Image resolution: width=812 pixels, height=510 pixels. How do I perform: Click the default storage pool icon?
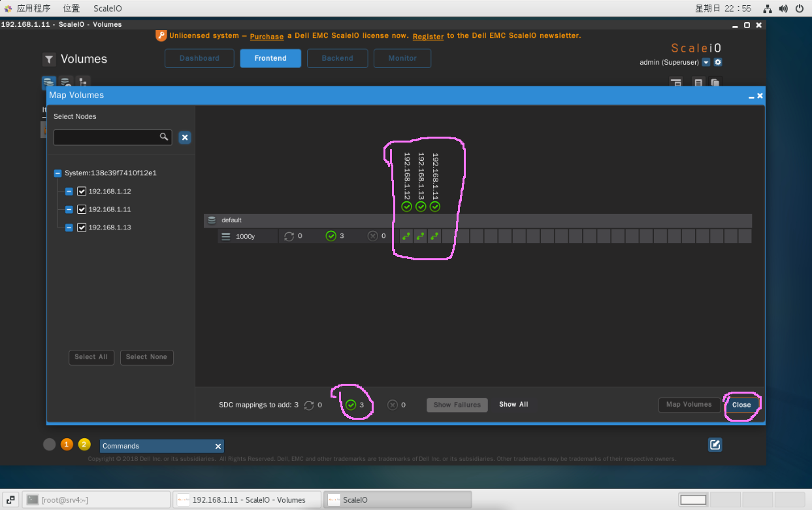pos(212,220)
